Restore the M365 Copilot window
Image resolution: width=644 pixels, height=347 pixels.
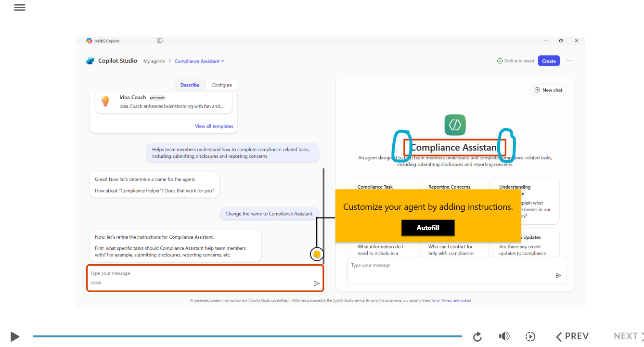(561, 41)
